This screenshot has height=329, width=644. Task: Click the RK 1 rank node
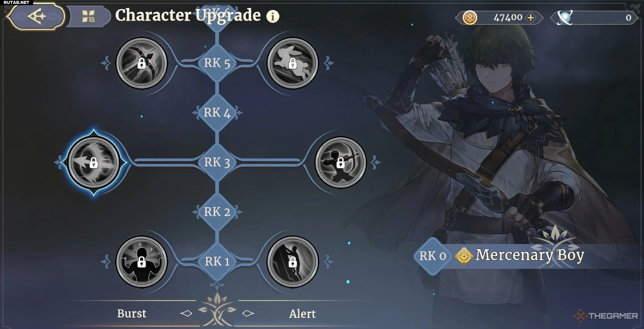click(217, 261)
